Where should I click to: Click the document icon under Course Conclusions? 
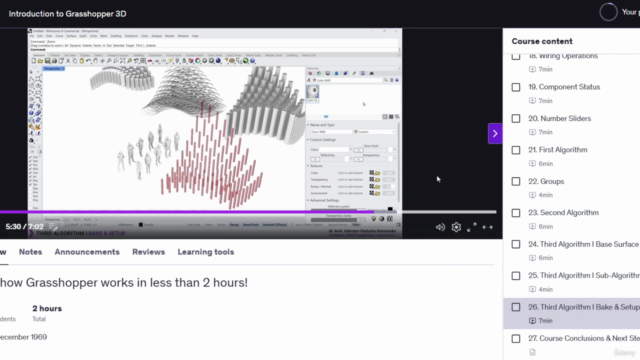[532, 352]
